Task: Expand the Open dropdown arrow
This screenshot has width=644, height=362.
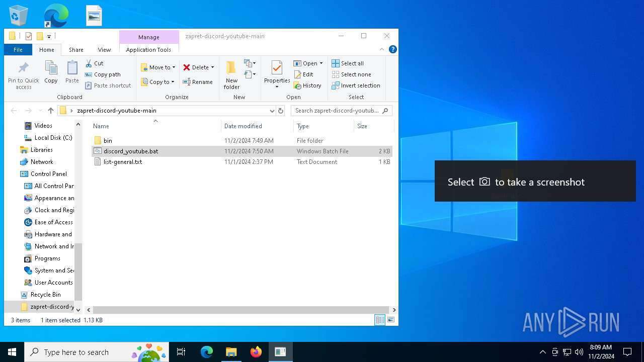Action: click(321, 63)
